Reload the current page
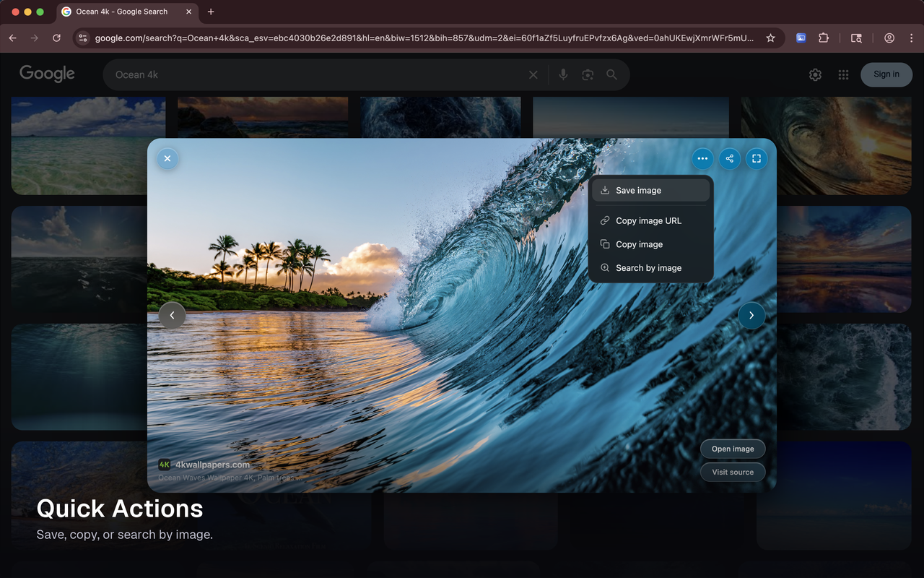924x578 pixels. click(56, 38)
